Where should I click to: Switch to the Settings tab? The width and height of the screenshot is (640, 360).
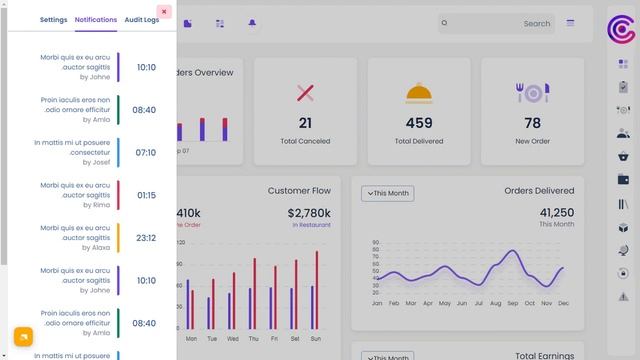[53, 20]
